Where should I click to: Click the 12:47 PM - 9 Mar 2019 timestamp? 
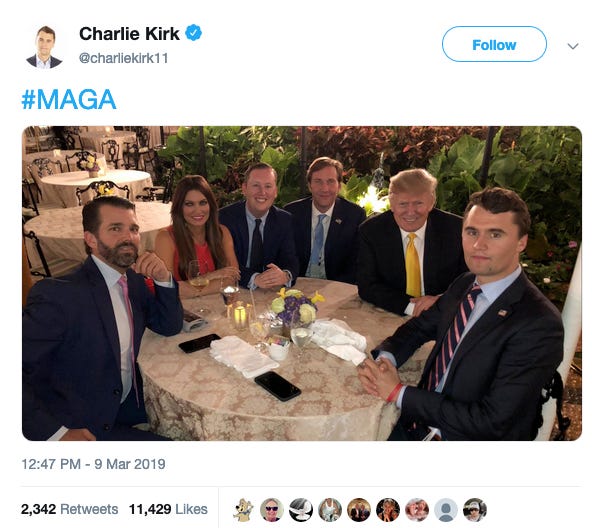93,464
